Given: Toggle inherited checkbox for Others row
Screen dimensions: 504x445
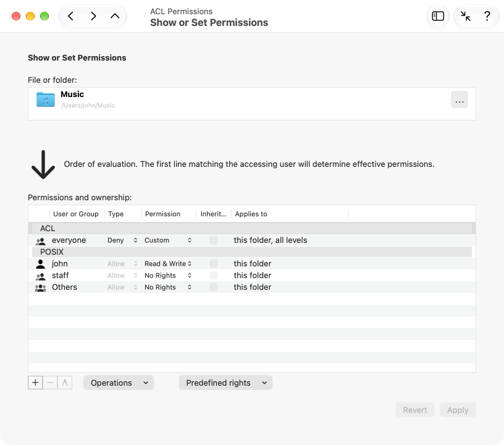Looking at the screenshot, I should click(x=214, y=287).
